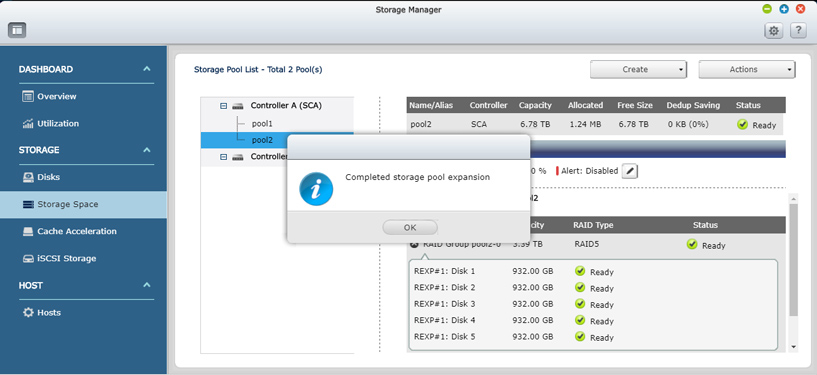
Task: Collapse the RAID Group pool2-0 row
Action: pyautogui.click(x=415, y=244)
